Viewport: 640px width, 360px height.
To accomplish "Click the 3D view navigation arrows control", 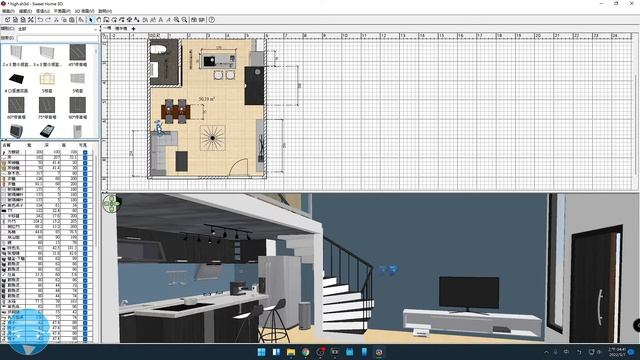I will [111, 203].
